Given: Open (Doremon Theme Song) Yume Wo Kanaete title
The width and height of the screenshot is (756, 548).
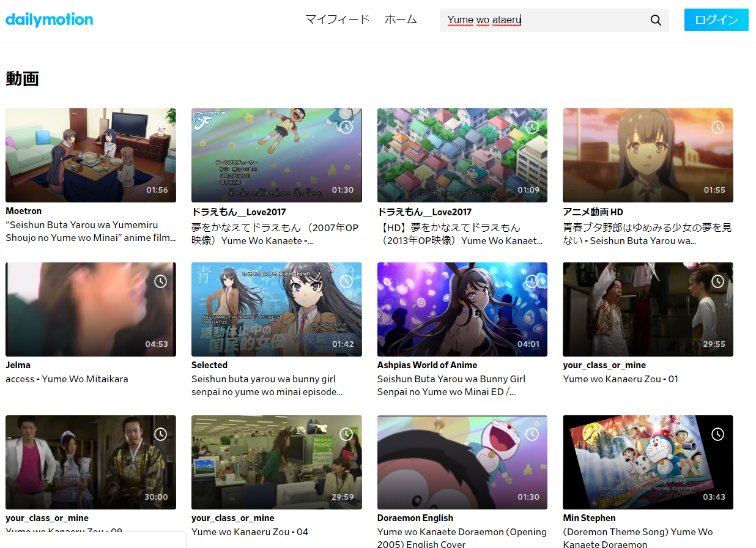Looking at the screenshot, I should 638,538.
